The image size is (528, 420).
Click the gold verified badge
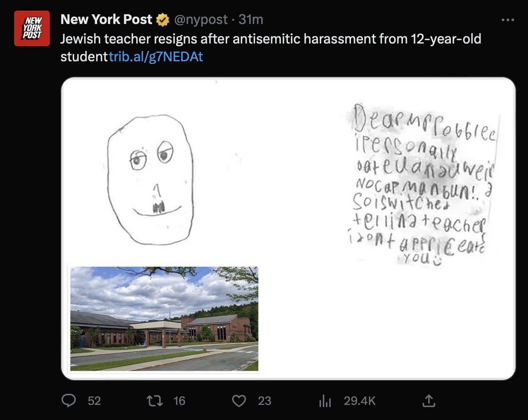click(162, 20)
